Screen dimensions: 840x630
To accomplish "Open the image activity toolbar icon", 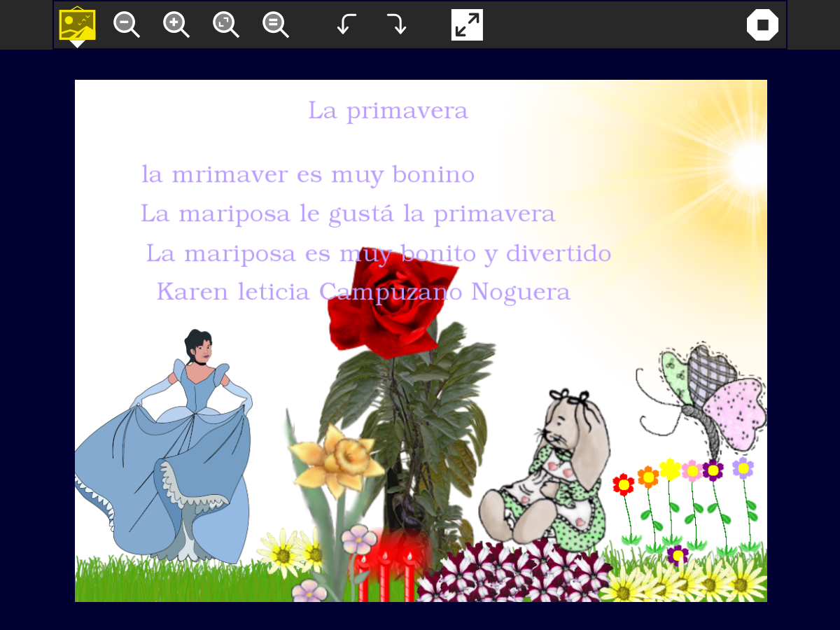I will 77,24.
